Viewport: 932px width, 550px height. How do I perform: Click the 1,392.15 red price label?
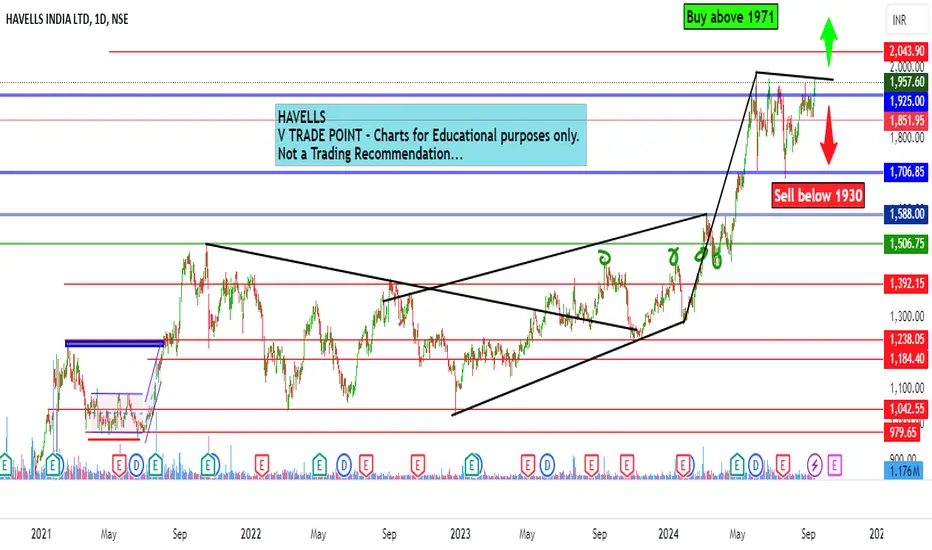point(906,283)
